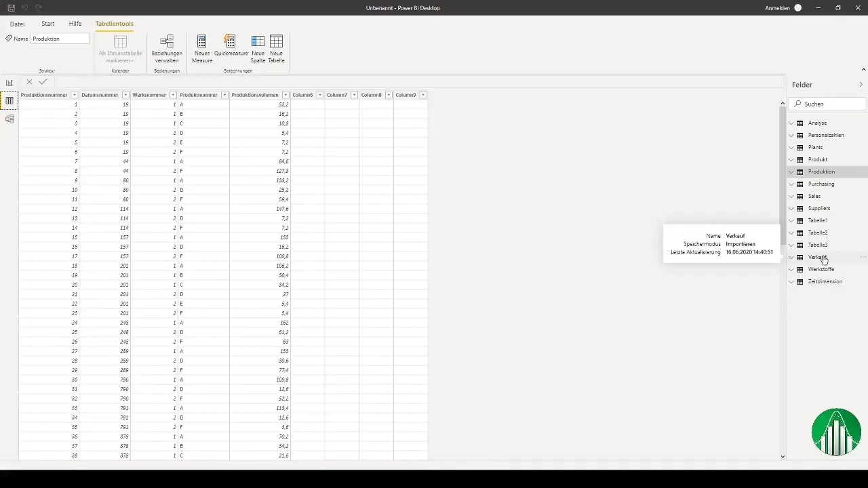Expand the Analyse table fields
Screen dimensions: 868x488
(x=791, y=123)
